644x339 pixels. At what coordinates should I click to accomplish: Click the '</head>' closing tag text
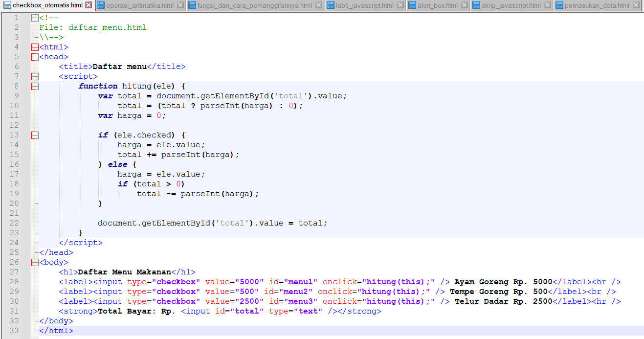coord(56,252)
